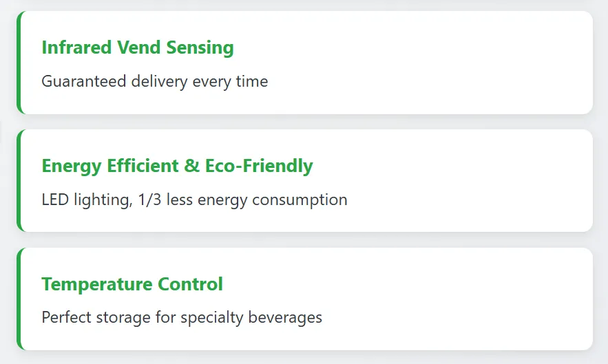
Task: Click green accent bar of Energy Efficient card
Action: (19, 180)
